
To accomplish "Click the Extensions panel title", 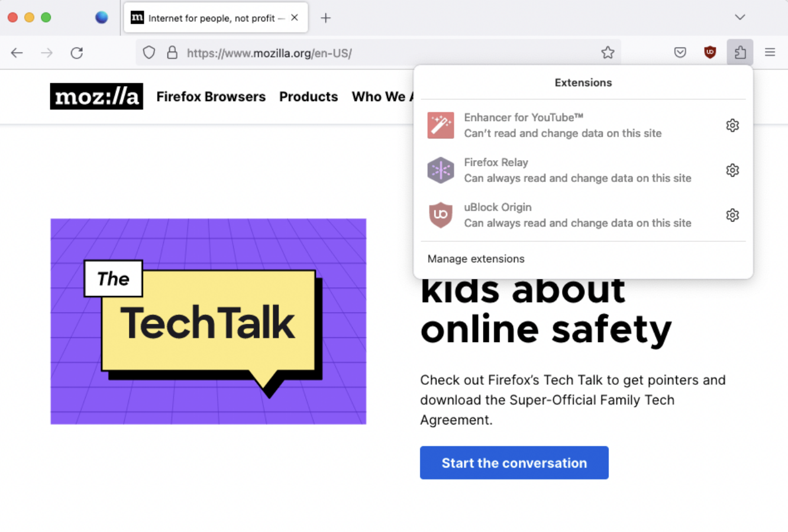I will coord(583,83).
